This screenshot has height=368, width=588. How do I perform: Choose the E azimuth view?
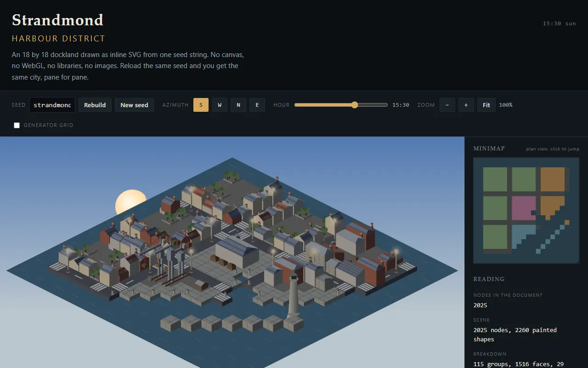tap(257, 105)
